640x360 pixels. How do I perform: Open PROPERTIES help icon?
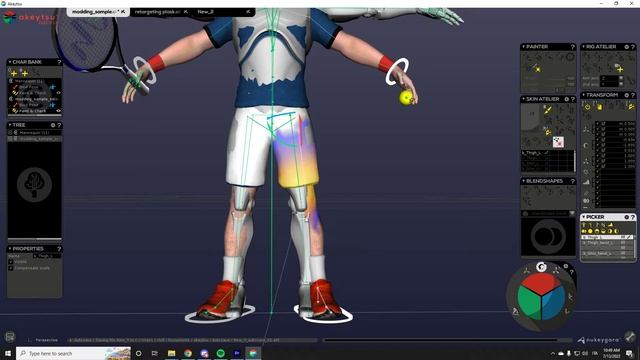(x=59, y=249)
